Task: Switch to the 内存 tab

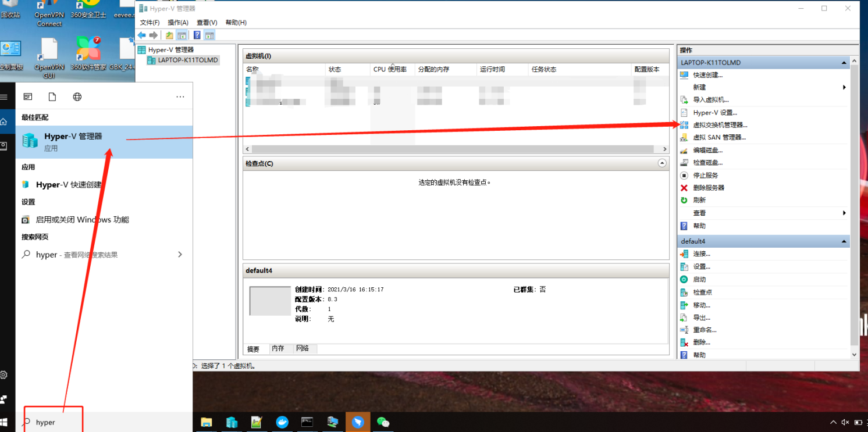Action: (x=278, y=348)
